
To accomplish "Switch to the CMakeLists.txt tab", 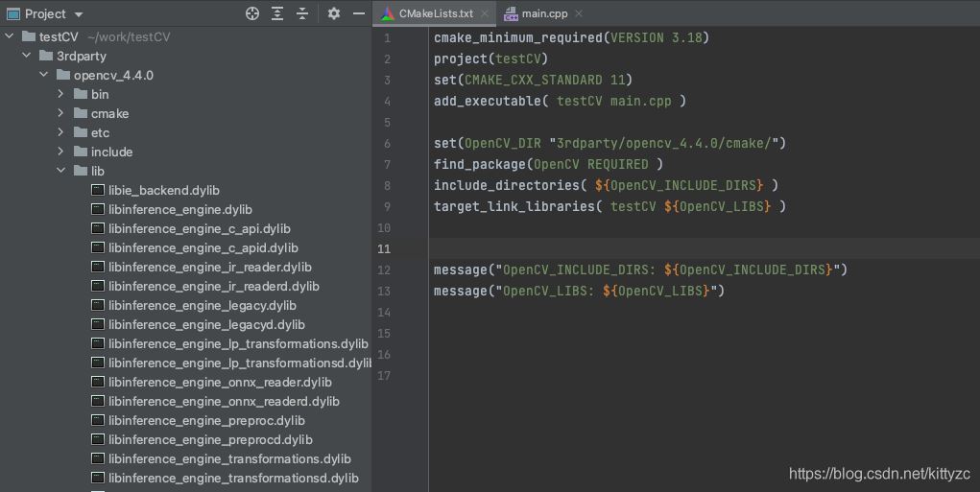I will [x=436, y=13].
